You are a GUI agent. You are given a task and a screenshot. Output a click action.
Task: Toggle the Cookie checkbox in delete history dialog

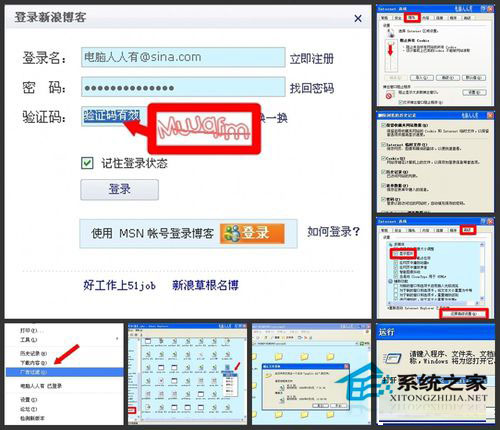coord(383,158)
